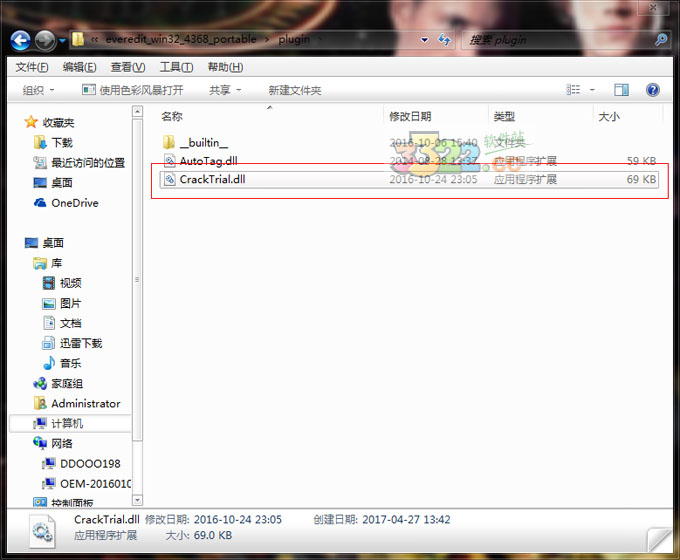The height and width of the screenshot is (560, 680).
Task: Open the 查看(V) menu
Action: [x=128, y=67]
